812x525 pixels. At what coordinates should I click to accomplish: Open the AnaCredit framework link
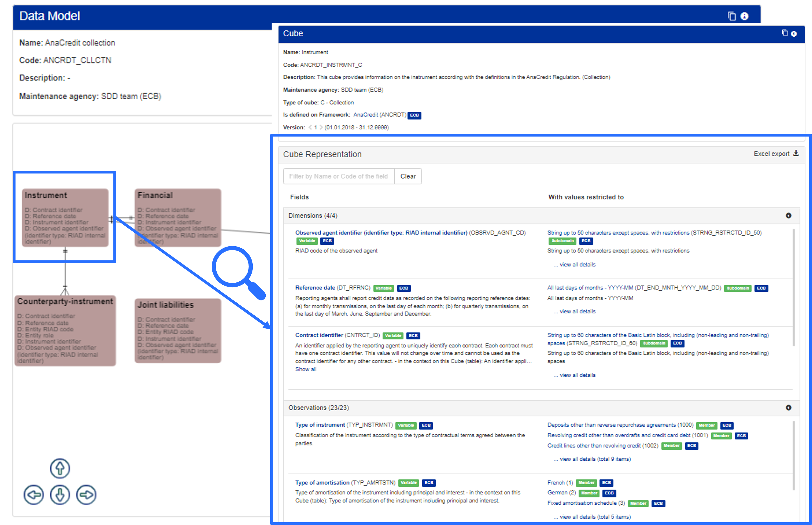[365, 115]
